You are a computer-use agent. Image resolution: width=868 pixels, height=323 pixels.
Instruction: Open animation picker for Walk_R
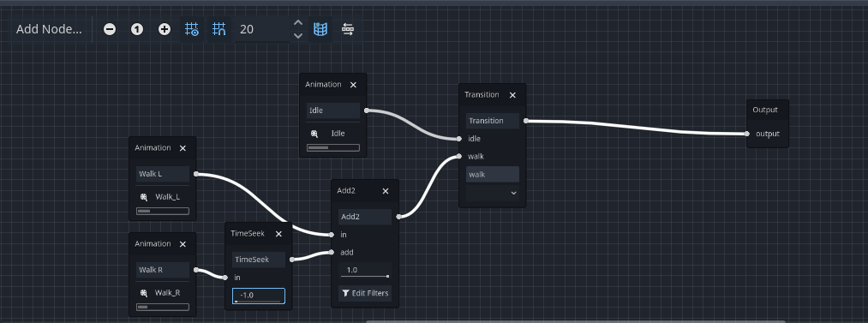pos(163,293)
